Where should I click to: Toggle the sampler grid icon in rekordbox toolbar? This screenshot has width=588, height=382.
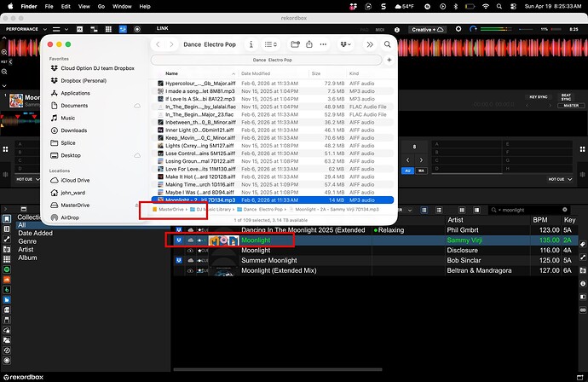tap(108, 29)
